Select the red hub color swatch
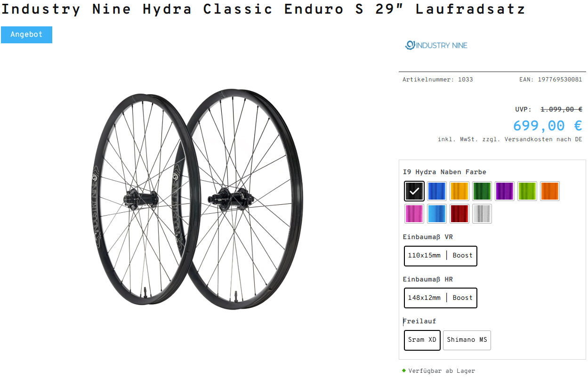Image resolution: width=588 pixels, height=378 pixels. (459, 214)
